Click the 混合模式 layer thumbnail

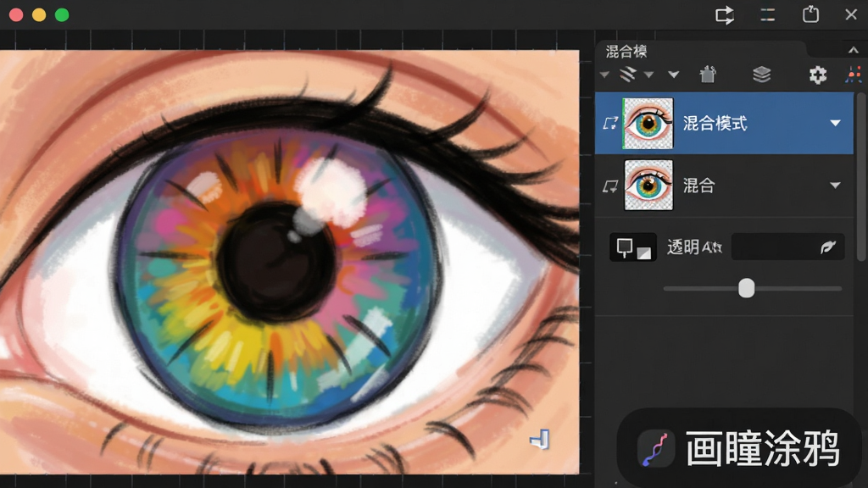(x=648, y=124)
